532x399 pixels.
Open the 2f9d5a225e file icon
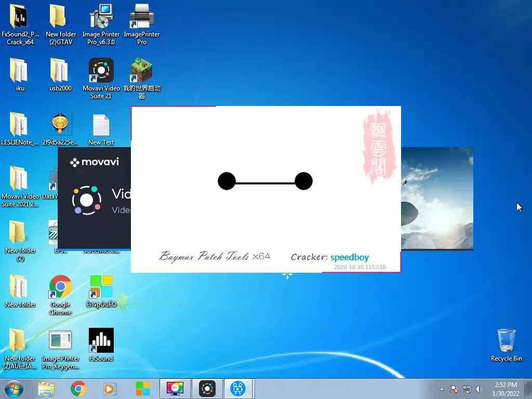[60, 129]
